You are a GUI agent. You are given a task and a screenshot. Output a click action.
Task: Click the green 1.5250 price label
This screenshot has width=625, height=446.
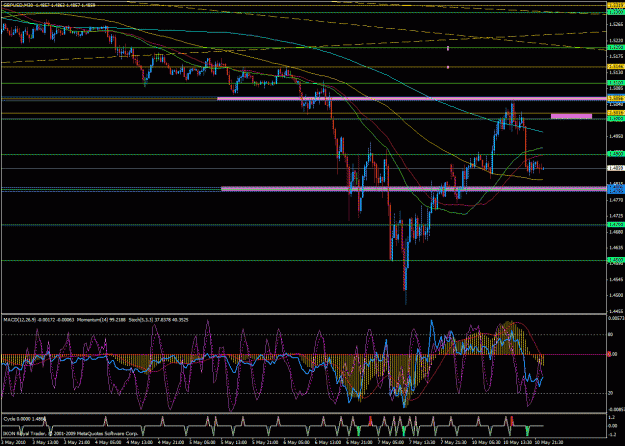615,47
